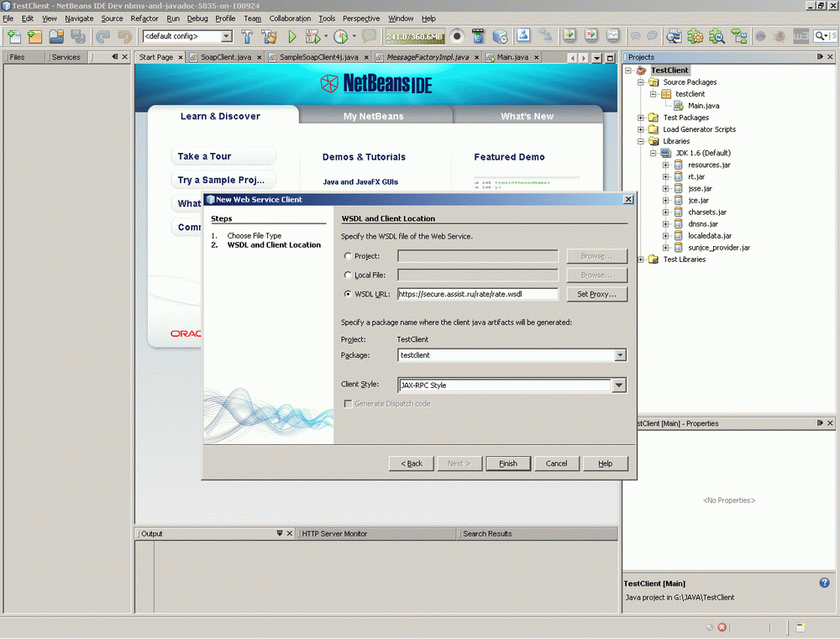Open the Debug button dropdown arrow
This screenshot has width=840, height=640.
[326, 36]
